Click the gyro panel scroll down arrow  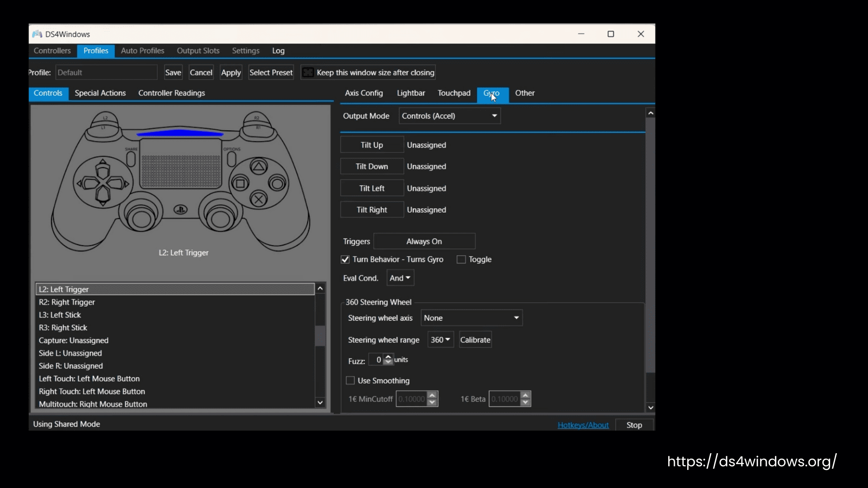651,408
